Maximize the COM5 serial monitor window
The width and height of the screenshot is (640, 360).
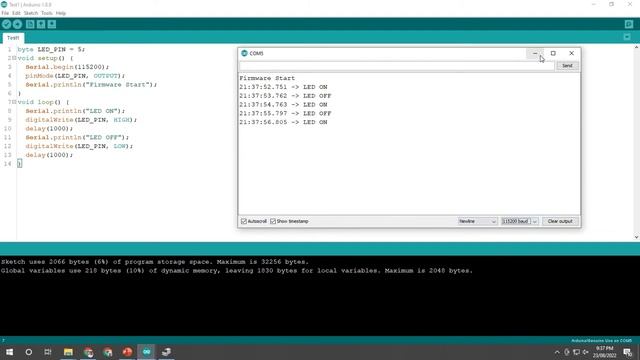(553, 53)
